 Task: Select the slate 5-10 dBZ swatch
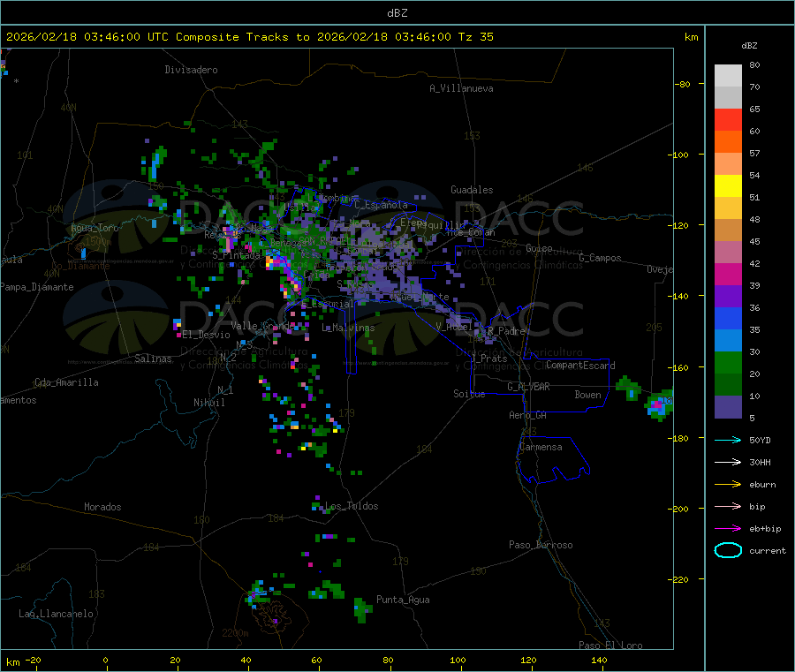click(x=728, y=407)
